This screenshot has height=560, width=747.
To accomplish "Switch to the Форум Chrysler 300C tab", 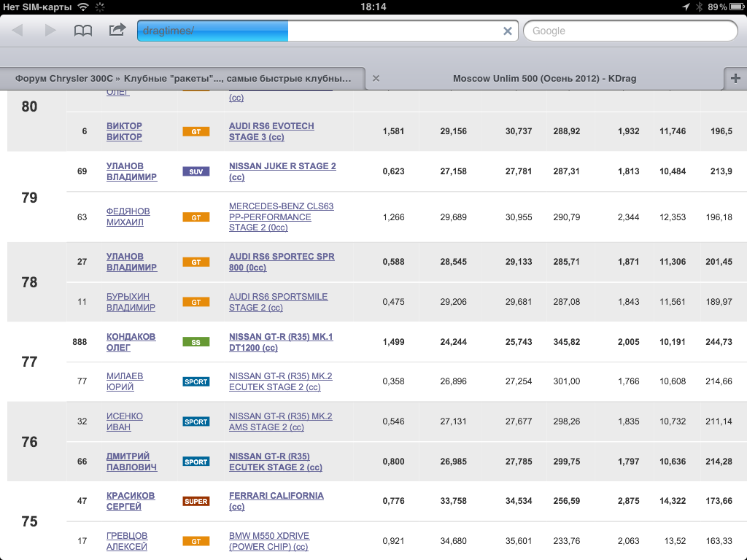I will click(x=183, y=78).
